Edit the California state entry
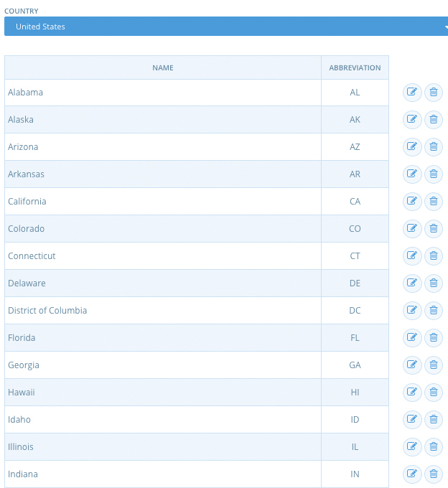This screenshot has height=488, width=448. 412,202
